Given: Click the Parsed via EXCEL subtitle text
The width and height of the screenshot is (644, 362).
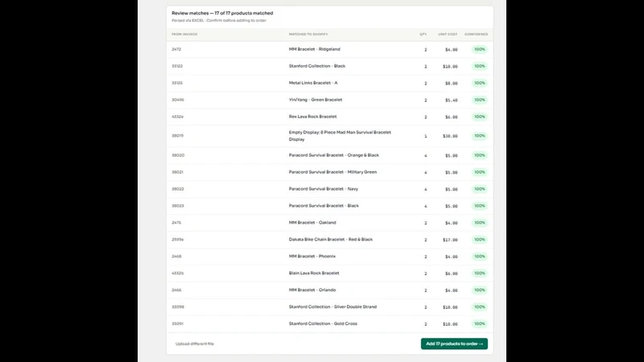Looking at the screenshot, I should 219,21.
